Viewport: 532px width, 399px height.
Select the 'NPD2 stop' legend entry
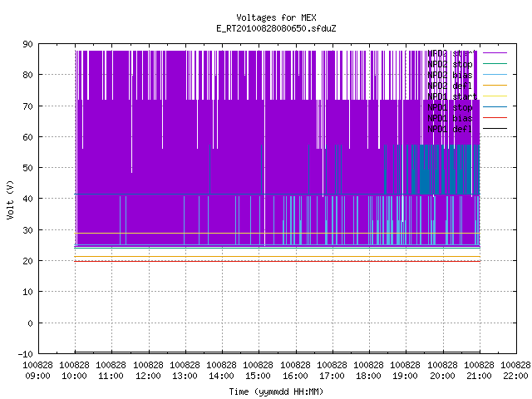(450, 64)
